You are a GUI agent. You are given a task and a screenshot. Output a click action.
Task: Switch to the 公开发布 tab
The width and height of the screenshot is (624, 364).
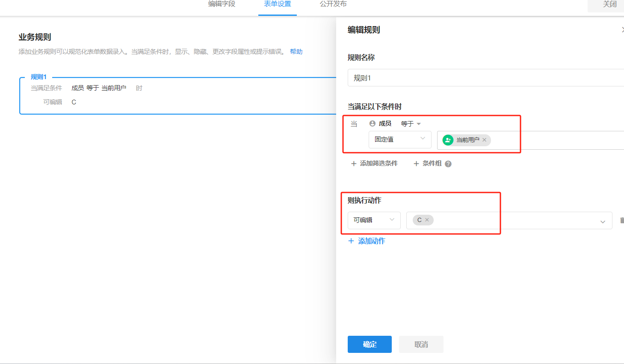333,4
